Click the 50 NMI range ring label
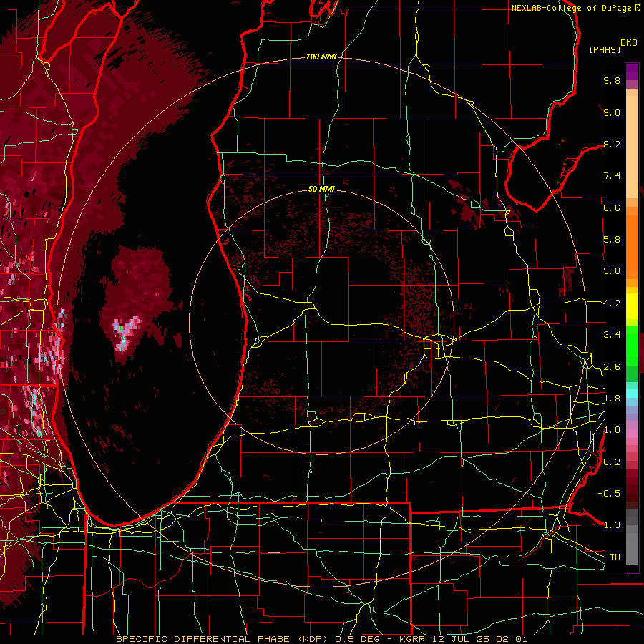This screenshot has width=644, height=644. point(321,189)
